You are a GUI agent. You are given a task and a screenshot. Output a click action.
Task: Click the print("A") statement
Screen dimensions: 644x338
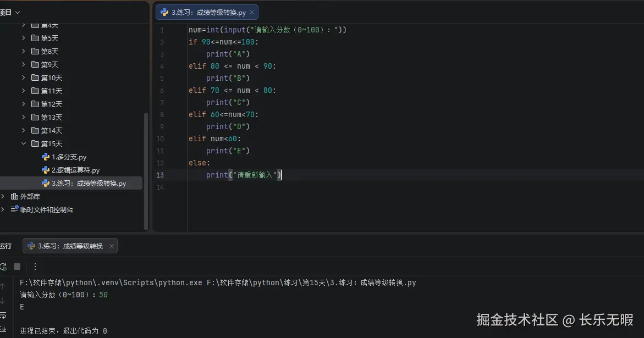(x=228, y=54)
